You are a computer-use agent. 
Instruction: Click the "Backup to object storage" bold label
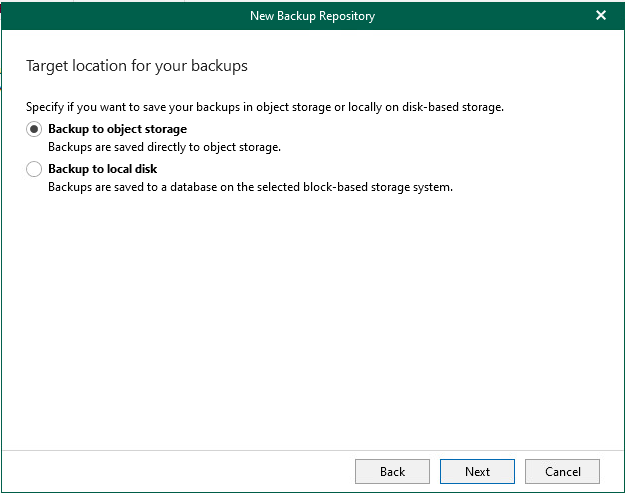(118, 129)
